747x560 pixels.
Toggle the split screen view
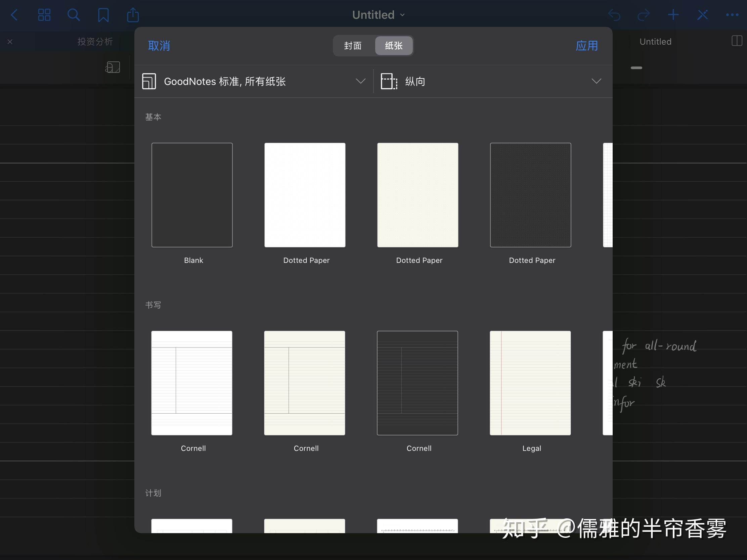point(736,41)
